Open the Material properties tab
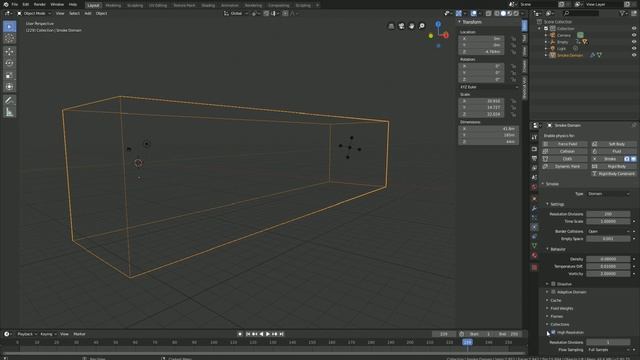Viewport: 640px width, 360px height. (x=534, y=256)
